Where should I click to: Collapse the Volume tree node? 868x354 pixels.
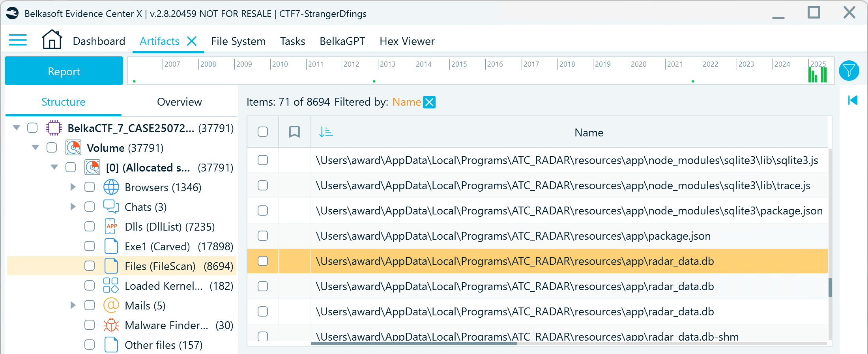click(36, 147)
